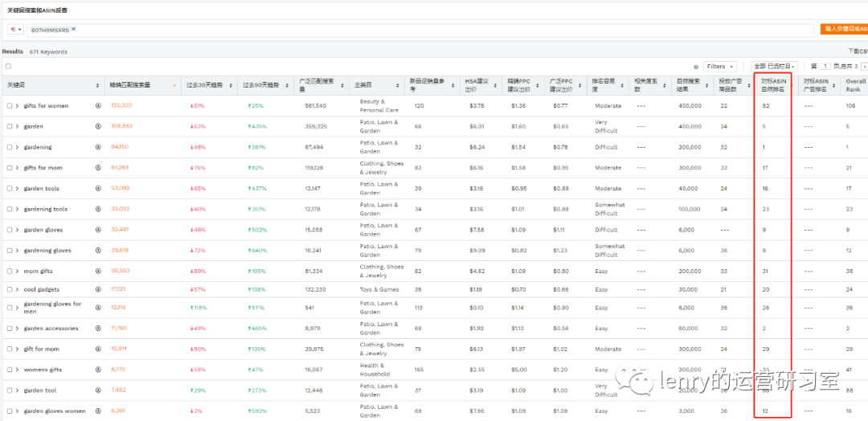Expand the 'gardening tools' row chevron
This screenshot has width=868, height=421.
point(17,209)
